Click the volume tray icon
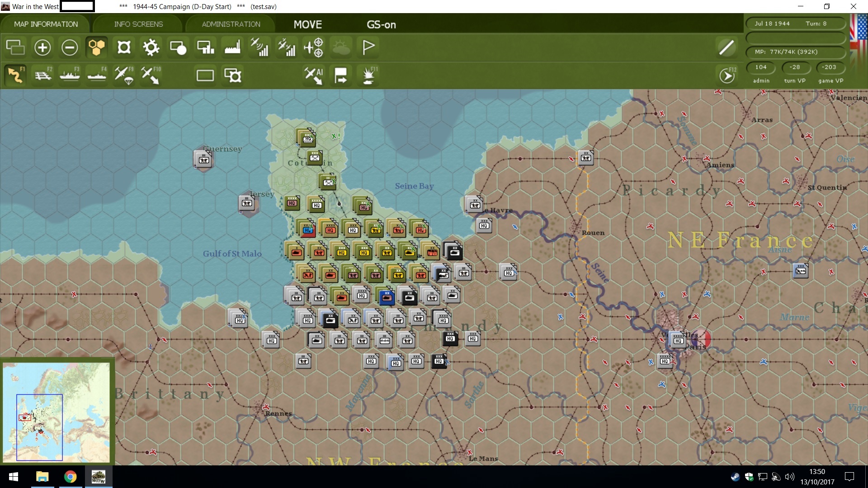 coord(790,477)
